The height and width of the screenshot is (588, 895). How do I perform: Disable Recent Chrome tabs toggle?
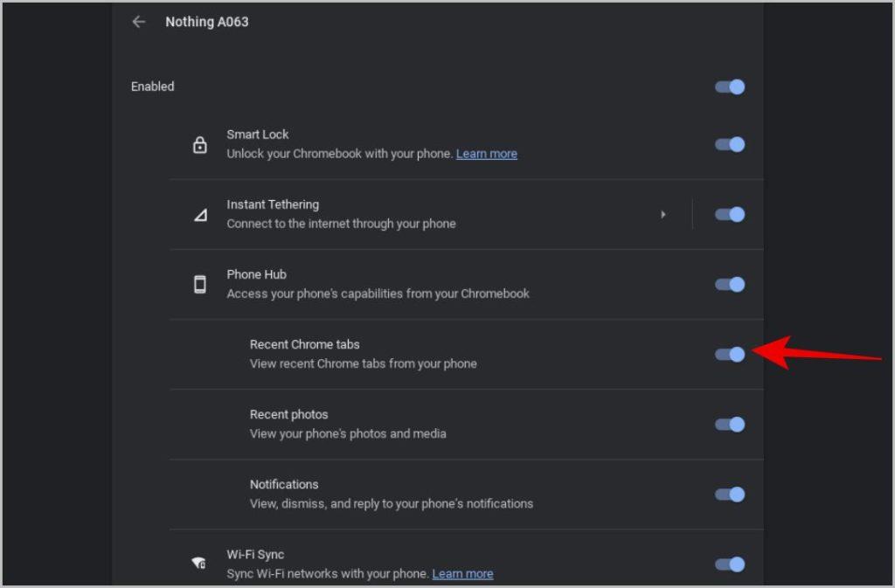(730, 354)
